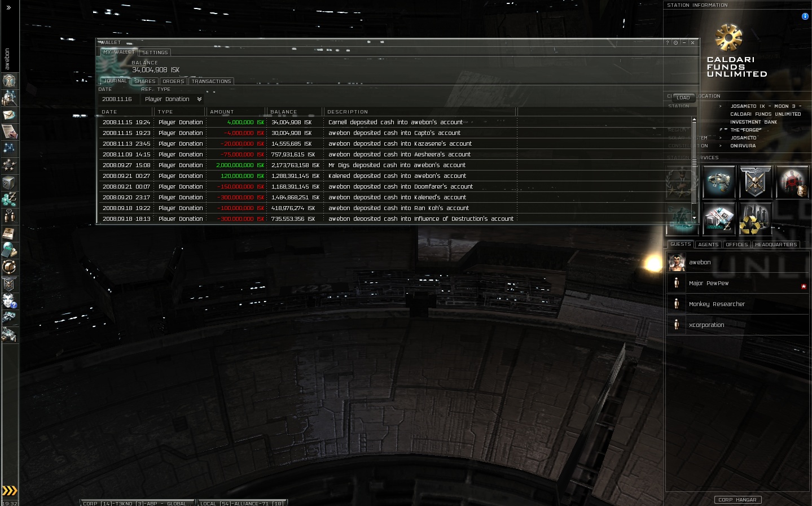The image size is (812, 506).
Task: Click the journal scrollbar down arrow
Action: [694, 218]
